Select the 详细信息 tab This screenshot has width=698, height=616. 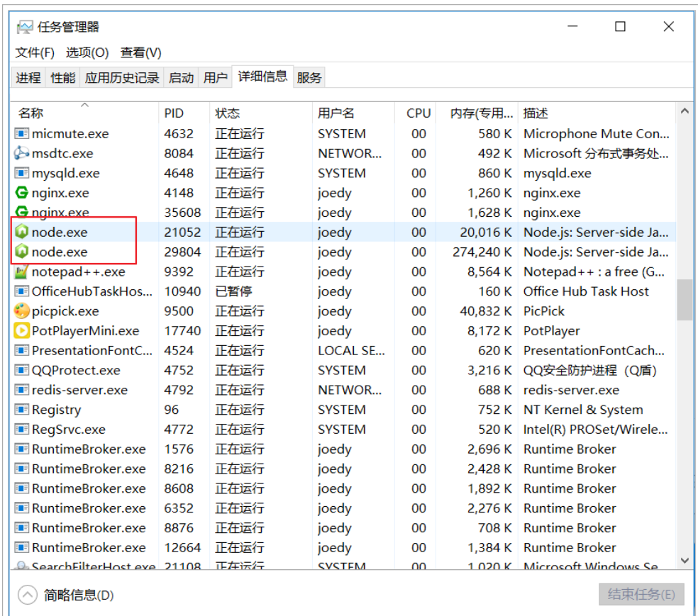pos(262,77)
